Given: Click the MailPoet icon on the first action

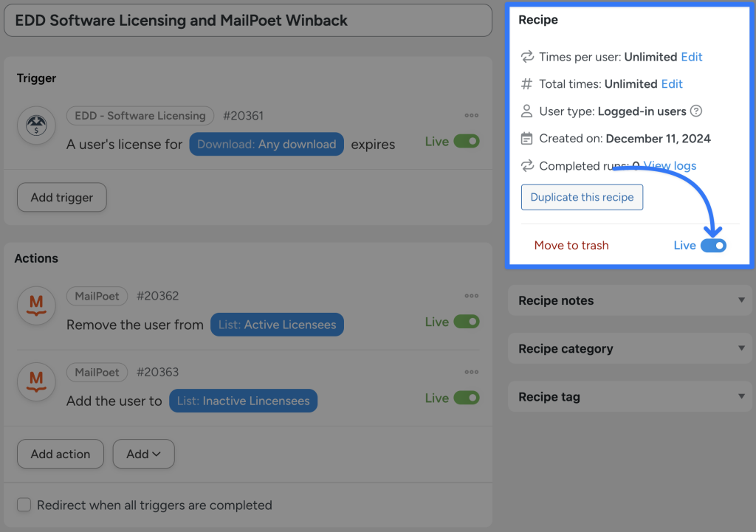Looking at the screenshot, I should click(x=35, y=305).
